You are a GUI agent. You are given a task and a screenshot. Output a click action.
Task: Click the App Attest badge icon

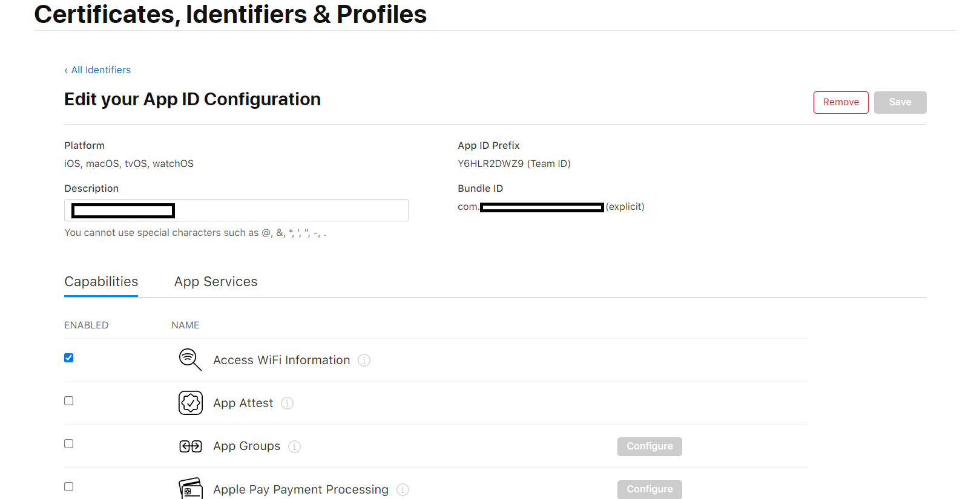tap(191, 403)
